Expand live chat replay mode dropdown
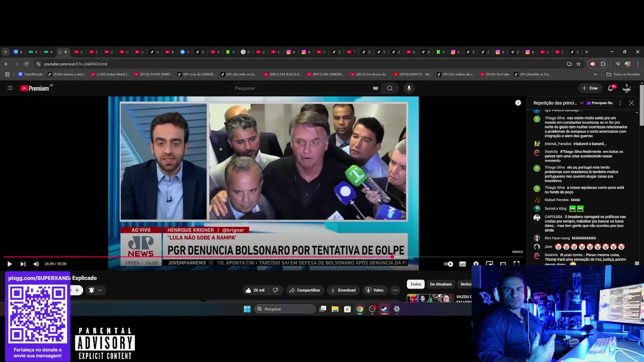 point(558,103)
